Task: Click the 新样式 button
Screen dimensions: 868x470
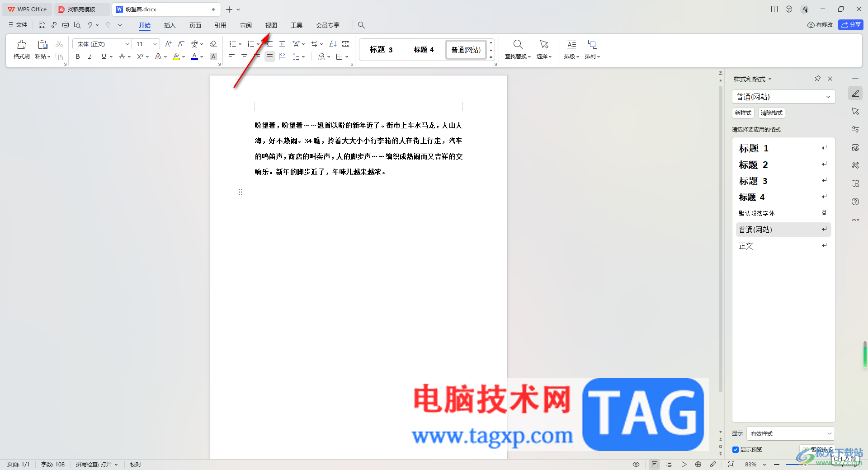Action: 743,113
